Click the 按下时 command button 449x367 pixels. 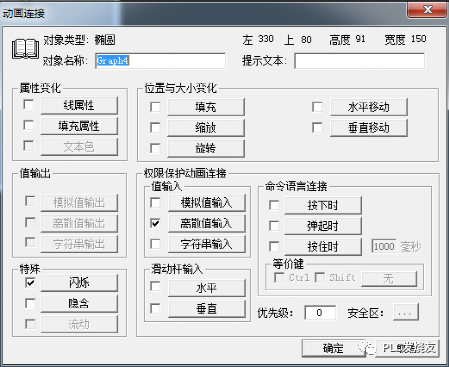(323, 205)
